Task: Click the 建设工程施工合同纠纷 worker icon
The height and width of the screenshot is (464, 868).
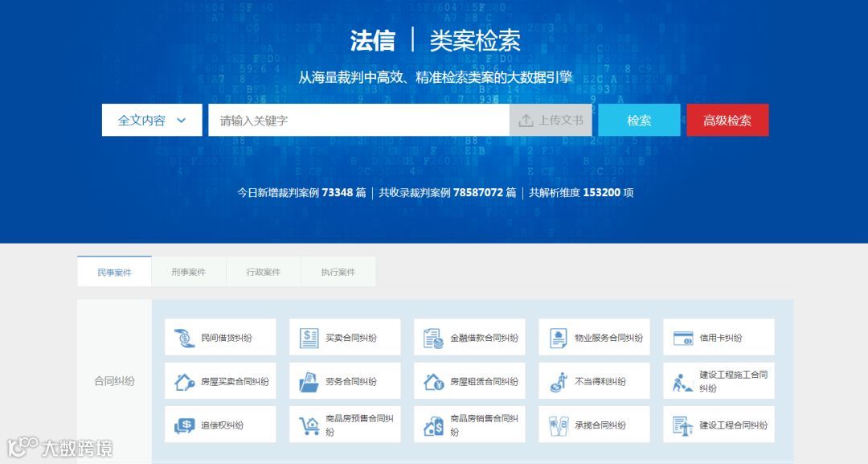Action: pos(682,382)
